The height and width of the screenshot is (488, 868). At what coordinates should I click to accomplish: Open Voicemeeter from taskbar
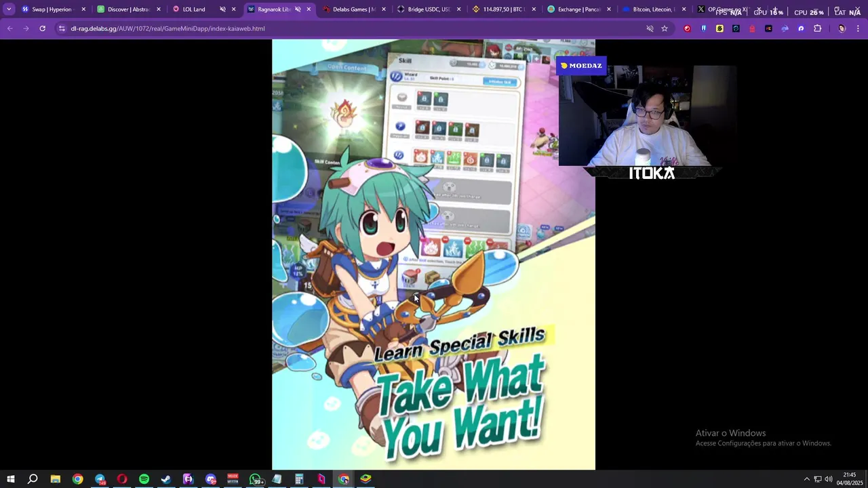tap(233, 479)
